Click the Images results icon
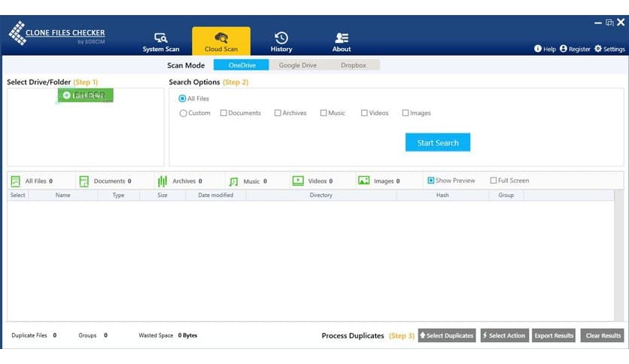The image size is (629, 364). (364, 180)
